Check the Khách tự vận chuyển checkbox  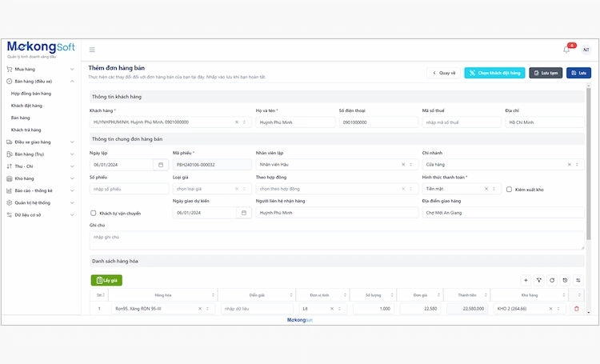94,214
